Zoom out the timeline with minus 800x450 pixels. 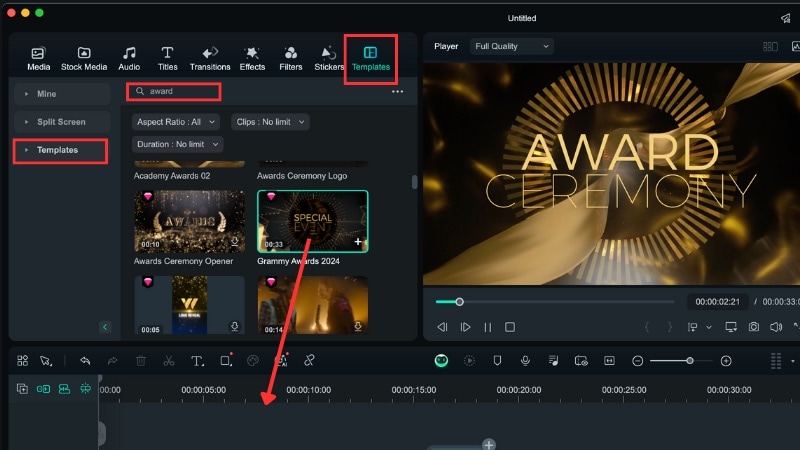coord(637,361)
